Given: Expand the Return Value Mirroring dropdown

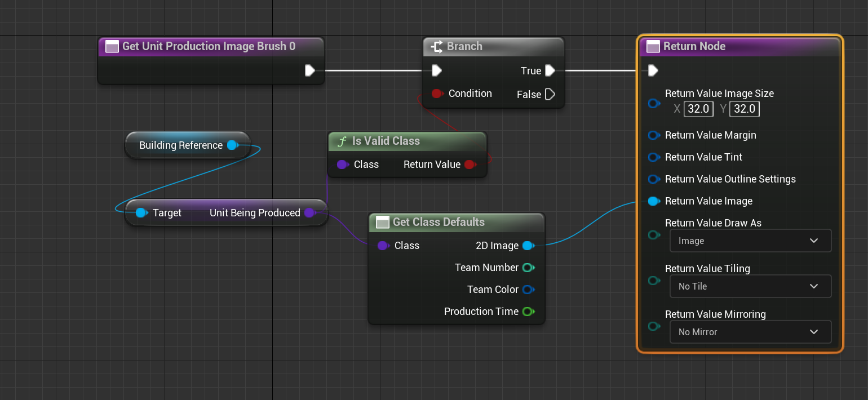Looking at the screenshot, I should 750,332.
